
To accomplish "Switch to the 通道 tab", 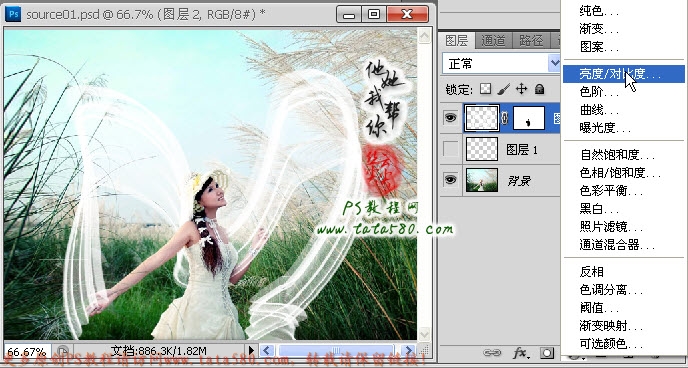I will (493, 41).
